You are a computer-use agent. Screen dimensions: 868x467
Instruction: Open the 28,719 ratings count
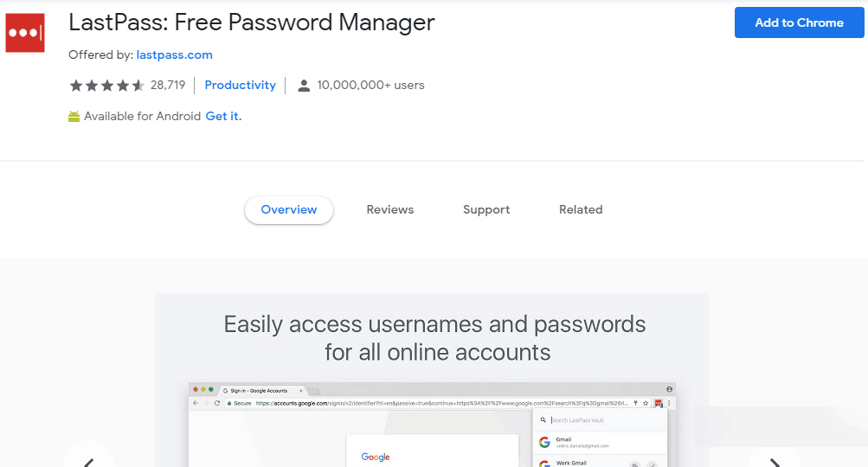click(x=168, y=86)
